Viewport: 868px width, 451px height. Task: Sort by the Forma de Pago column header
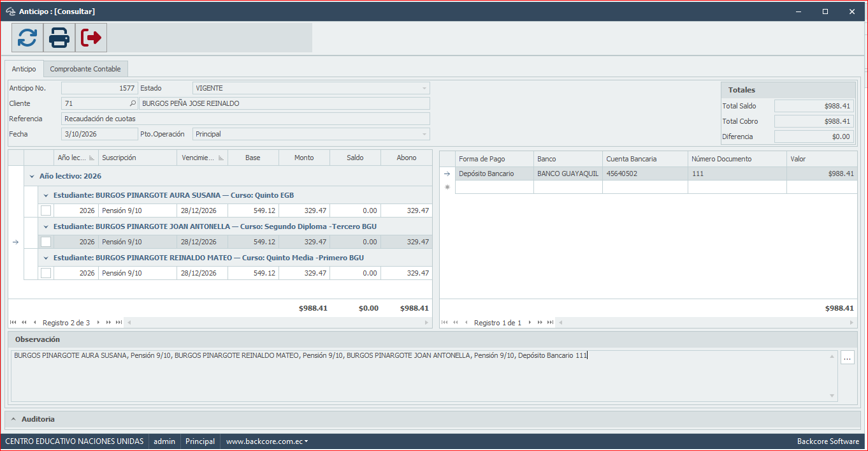click(495, 159)
